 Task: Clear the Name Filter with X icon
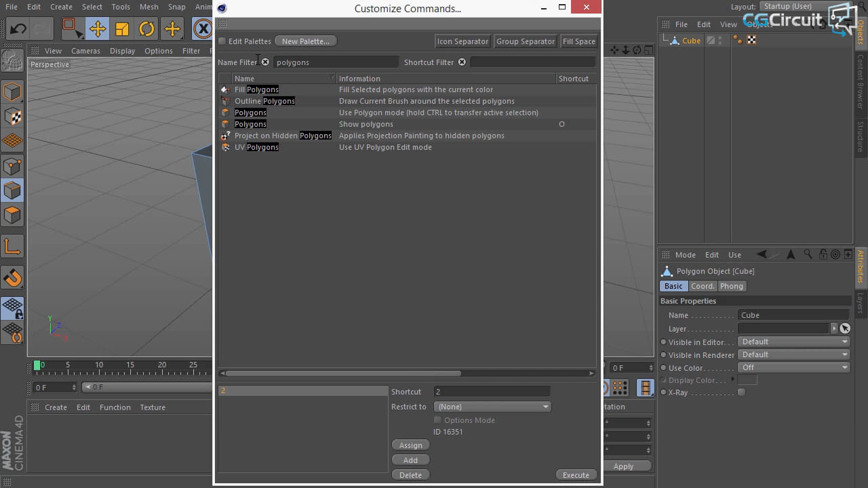click(x=265, y=62)
